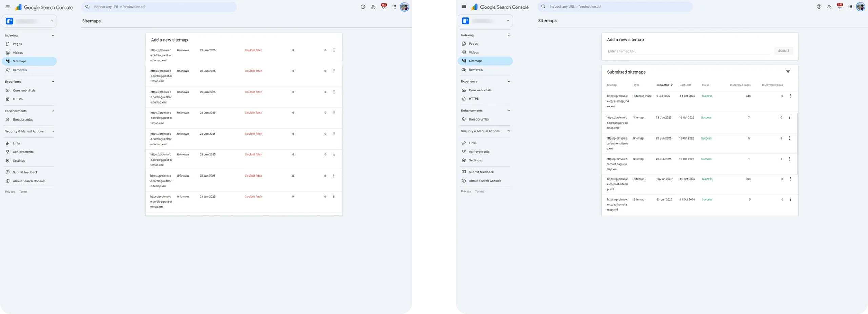
Task: Click the http://proinvoice.co/author-sitemap.xml sitemap entry
Action: pyautogui.click(x=617, y=144)
